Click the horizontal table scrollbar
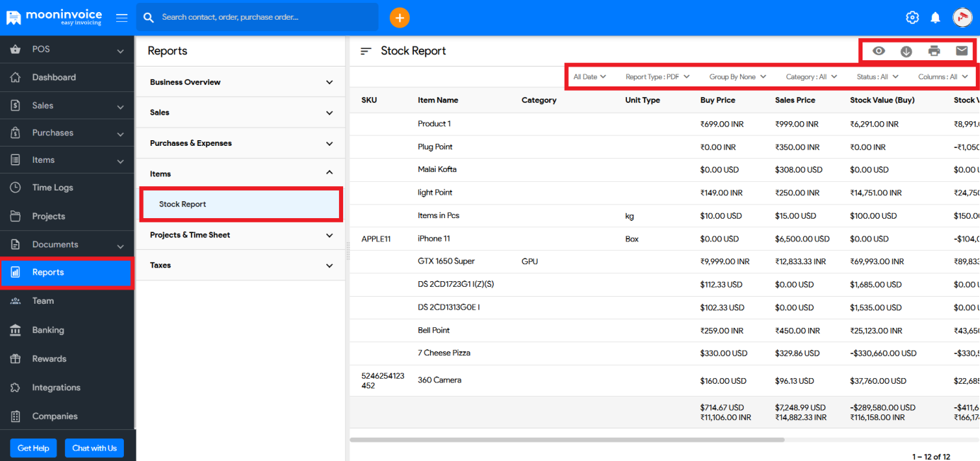980x461 pixels. point(567,440)
